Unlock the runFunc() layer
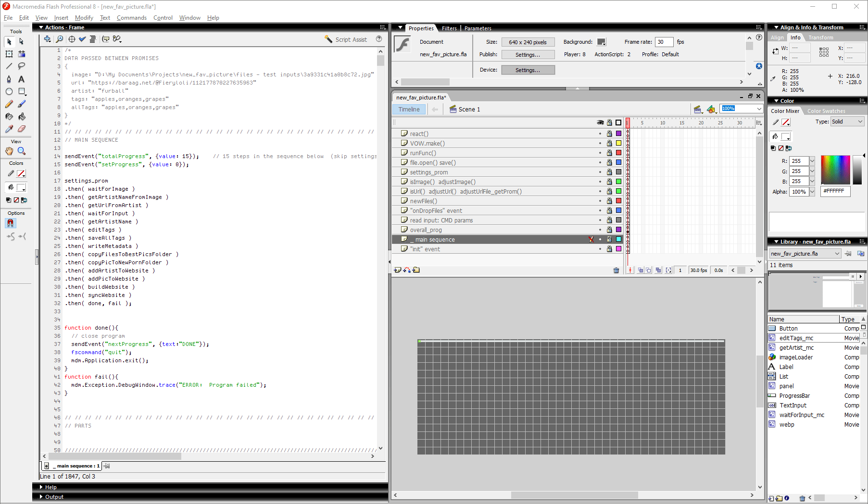The image size is (868, 504). pyautogui.click(x=609, y=153)
